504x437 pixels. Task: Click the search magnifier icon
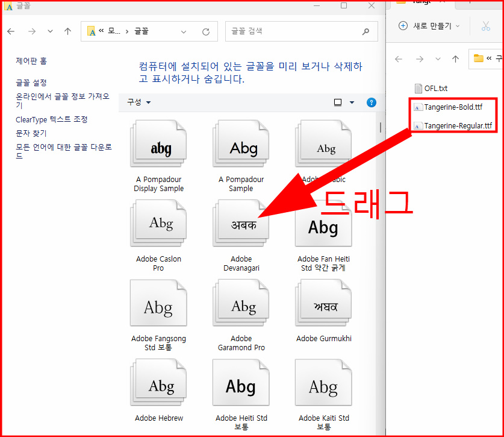coord(366,31)
